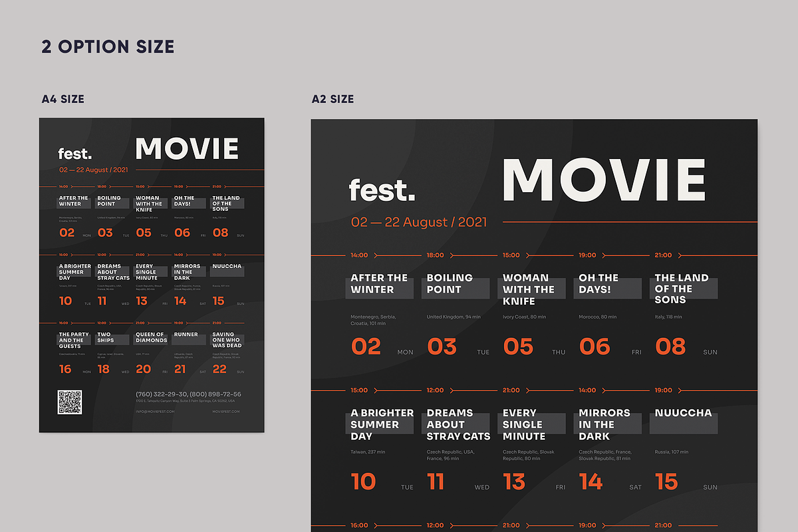Click "Taiwan, 237 min" on A2 poster

tap(368, 452)
